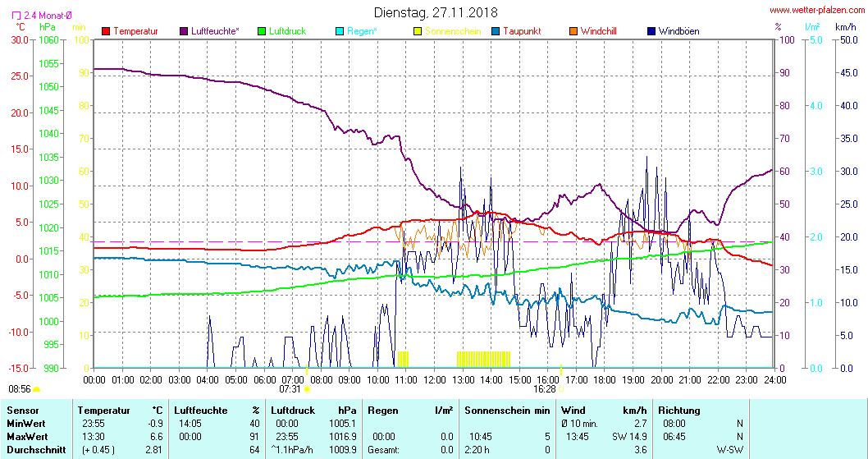
Task: Click the Gesamt: rain total label
Action: [384, 450]
